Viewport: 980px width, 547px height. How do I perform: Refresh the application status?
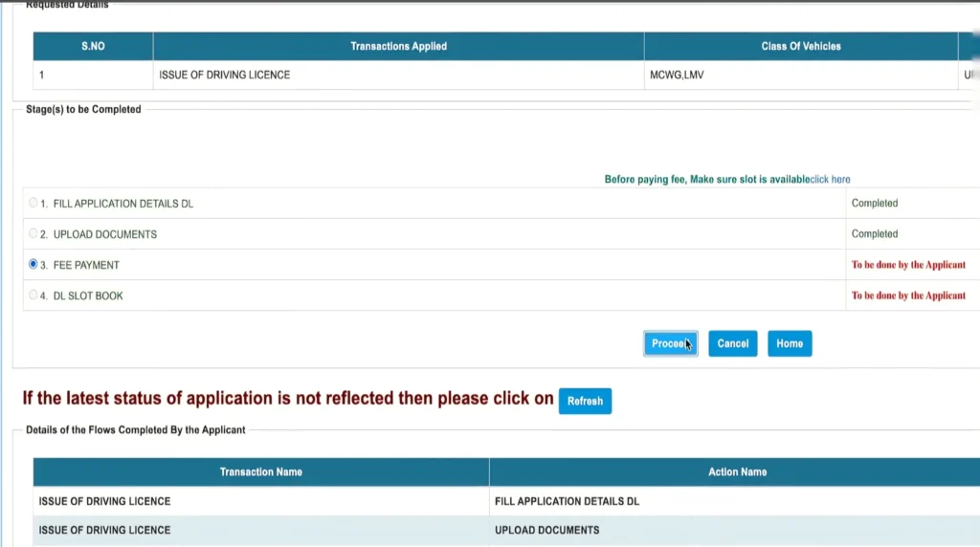click(585, 401)
